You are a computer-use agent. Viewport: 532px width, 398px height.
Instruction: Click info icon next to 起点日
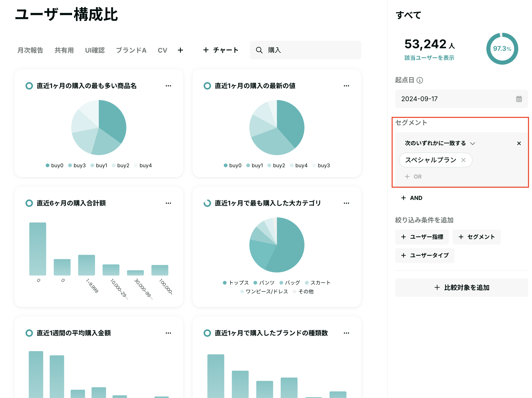420,80
